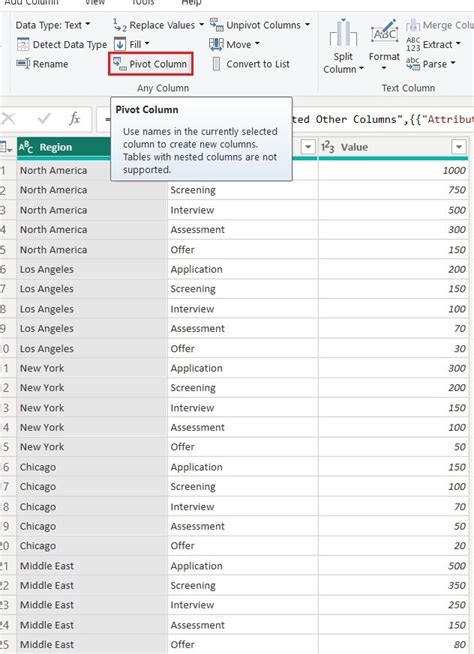The width and height of the screenshot is (474, 654).
Task: Select the New York cell in the Interview row
Action: click(x=92, y=407)
